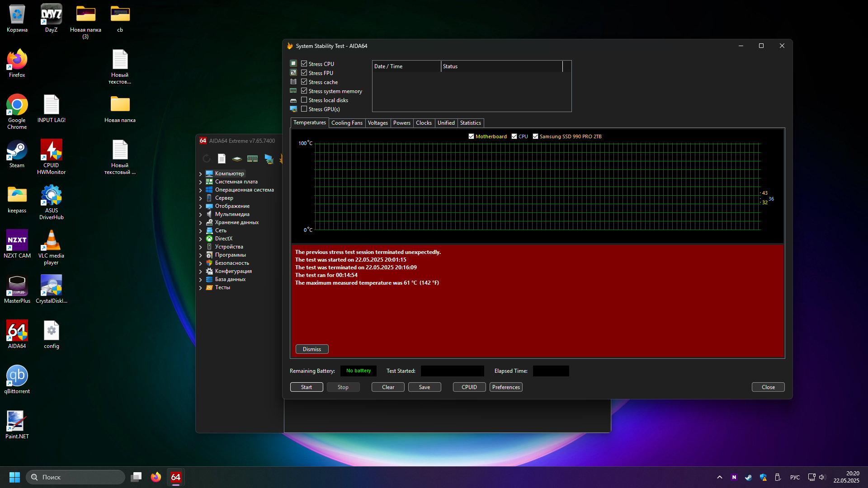The width and height of the screenshot is (868, 488).
Task: Click the Clear button
Action: pos(388,387)
